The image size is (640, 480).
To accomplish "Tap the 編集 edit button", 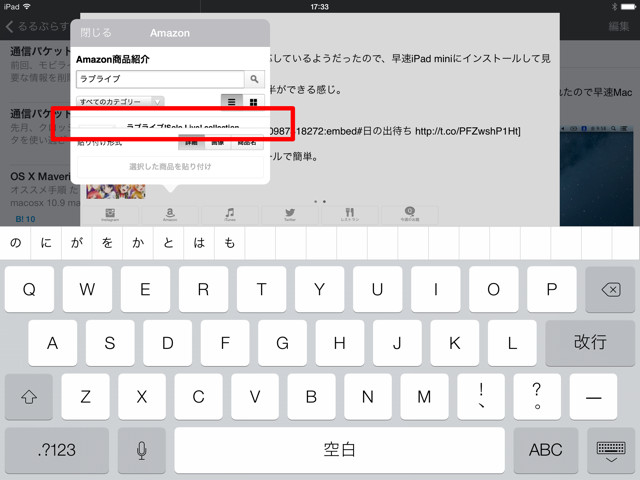I will pyautogui.click(x=619, y=27).
